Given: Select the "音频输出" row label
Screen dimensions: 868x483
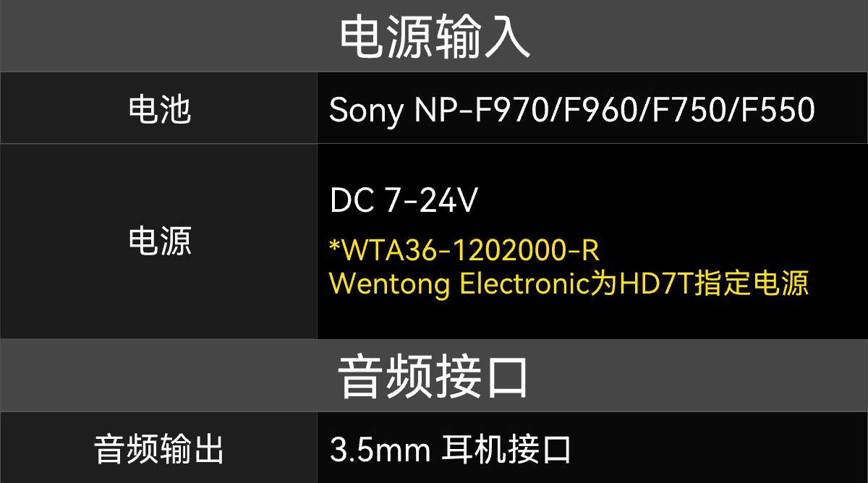Looking at the screenshot, I should (x=159, y=450).
